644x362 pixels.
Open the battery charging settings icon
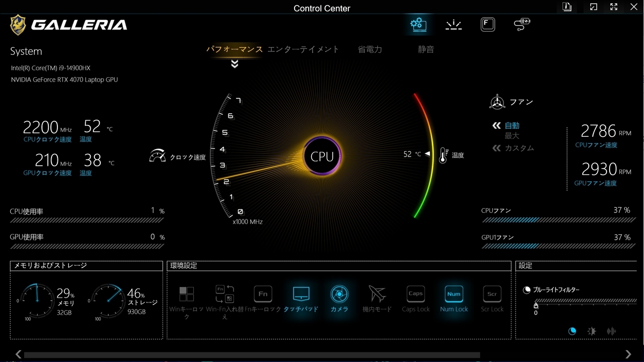pos(522,25)
